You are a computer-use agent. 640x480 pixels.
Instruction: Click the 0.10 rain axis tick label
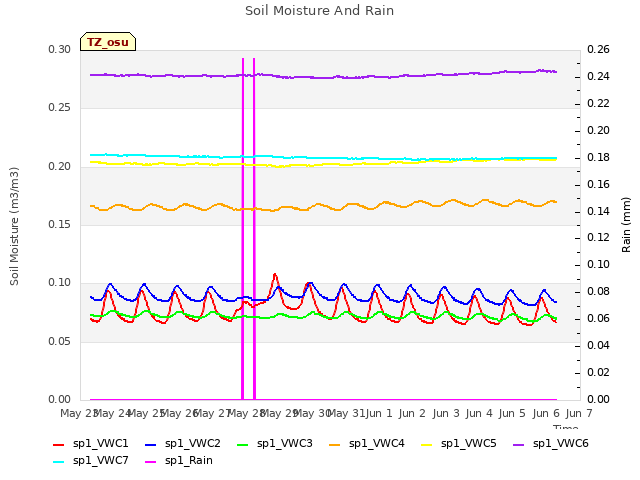(598, 264)
